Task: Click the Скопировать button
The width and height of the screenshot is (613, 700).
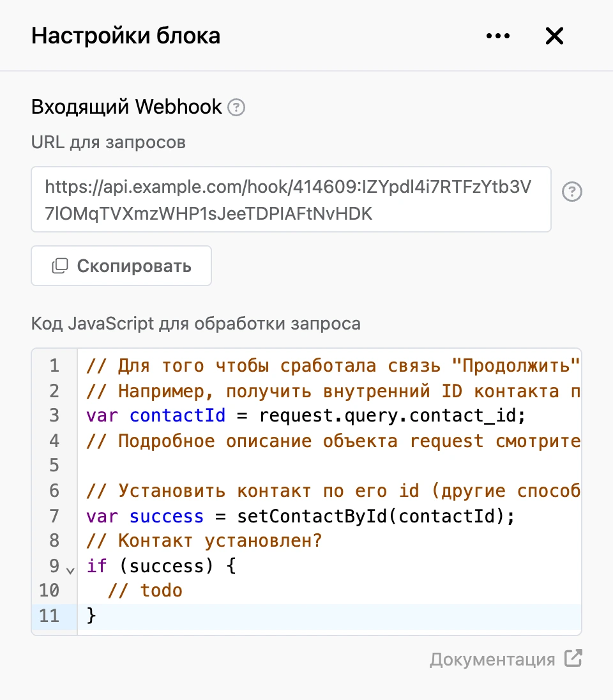Action: click(x=121, y=266)
